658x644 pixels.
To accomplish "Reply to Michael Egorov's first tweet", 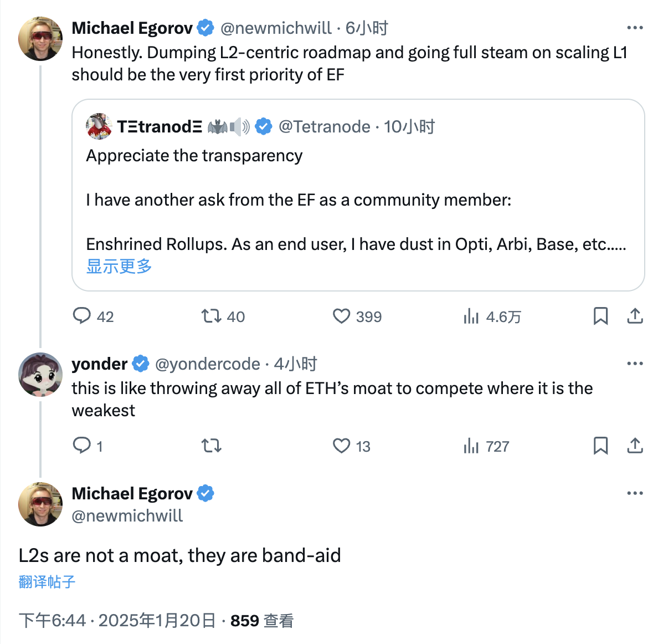I will (x=82, y=316).
